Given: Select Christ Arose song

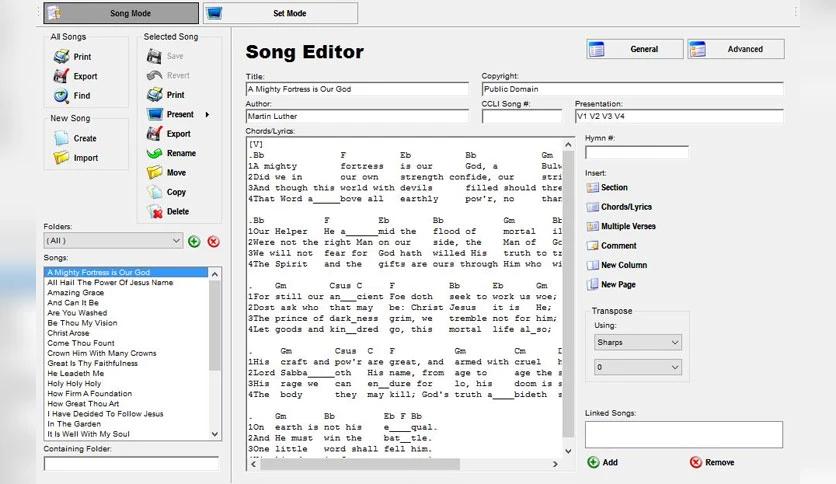Looking at the screenshot, I should pos(126,333).
